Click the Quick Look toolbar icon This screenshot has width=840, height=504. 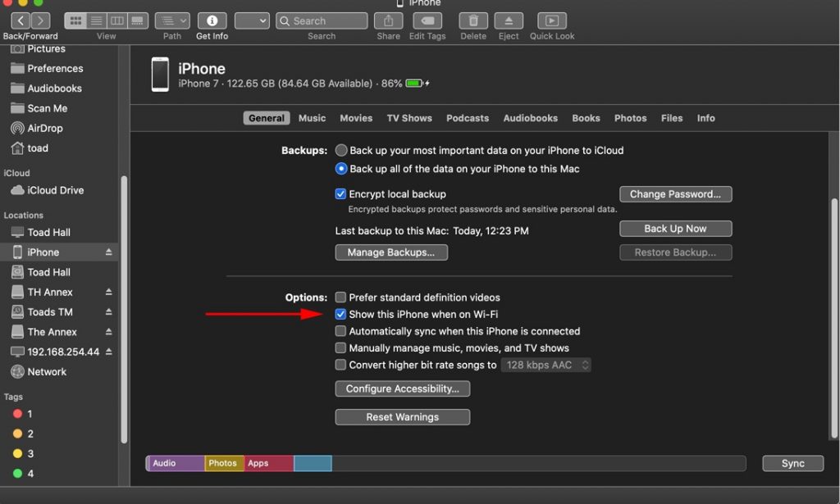pyautogui.click(x=552, y=20)
